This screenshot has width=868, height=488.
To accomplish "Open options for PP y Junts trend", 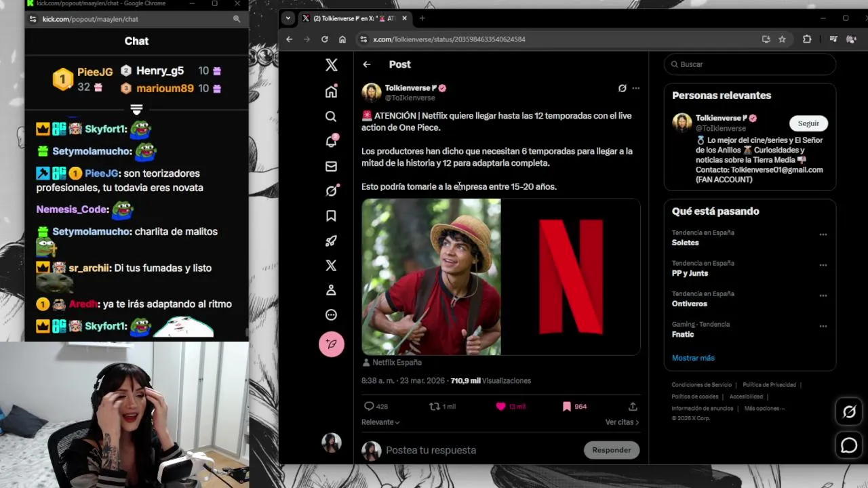I will (x=823, y=265).
